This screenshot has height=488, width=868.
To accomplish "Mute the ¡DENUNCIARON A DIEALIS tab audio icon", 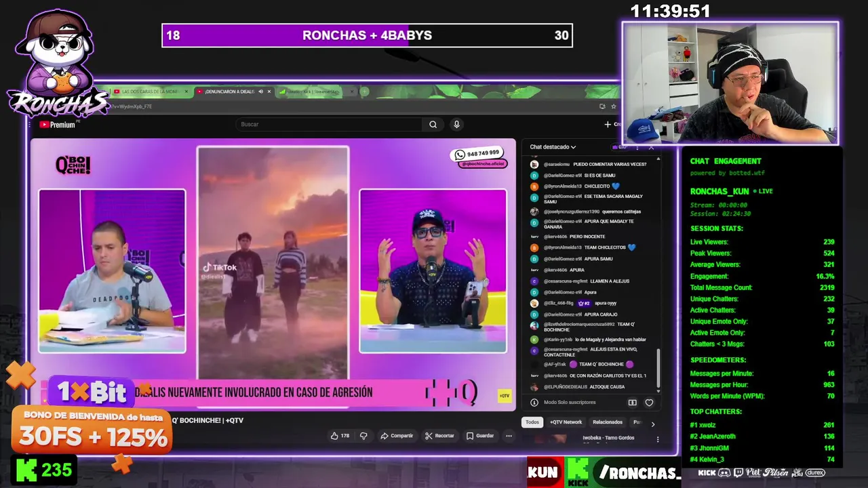I will click(x=260, y=91).
